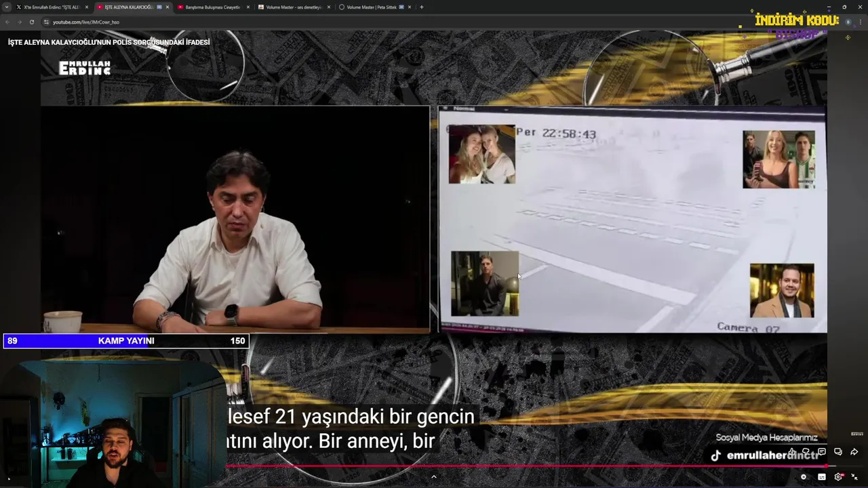Toggle the autoplay switch in player
Viewport: 868px width, 488px height.
coord(804,477)
